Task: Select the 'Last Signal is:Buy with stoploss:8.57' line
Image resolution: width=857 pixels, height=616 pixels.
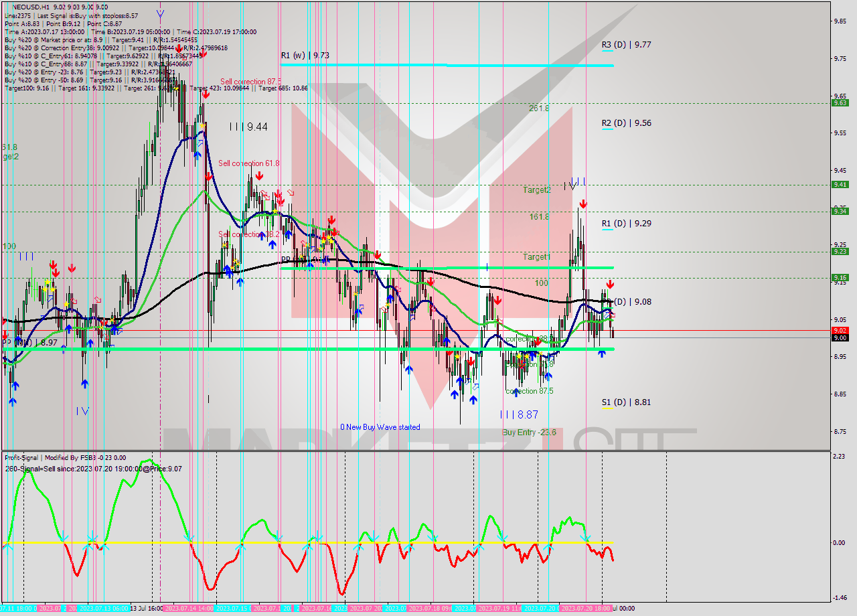Action: (87, 15)
